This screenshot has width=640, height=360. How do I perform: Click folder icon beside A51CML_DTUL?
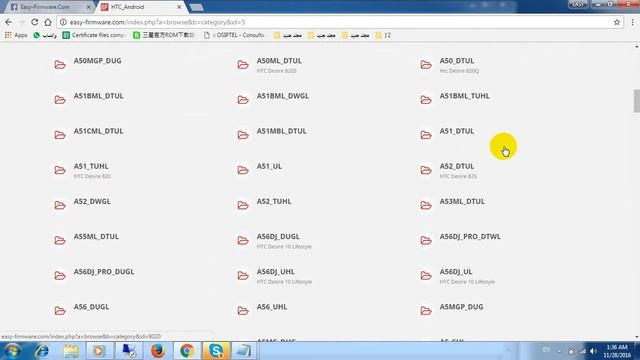pyautogui.click(x=60, y=135)
